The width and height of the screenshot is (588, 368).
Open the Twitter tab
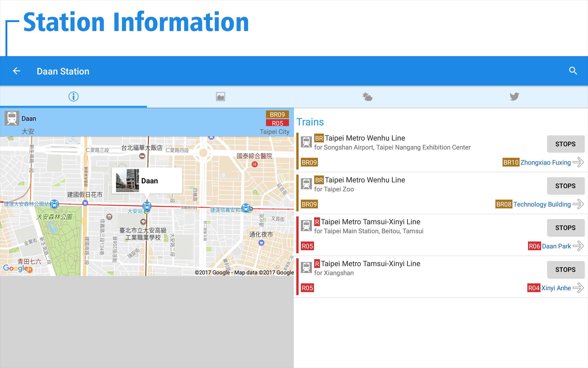pyautogui.click(x=514, y=97)
